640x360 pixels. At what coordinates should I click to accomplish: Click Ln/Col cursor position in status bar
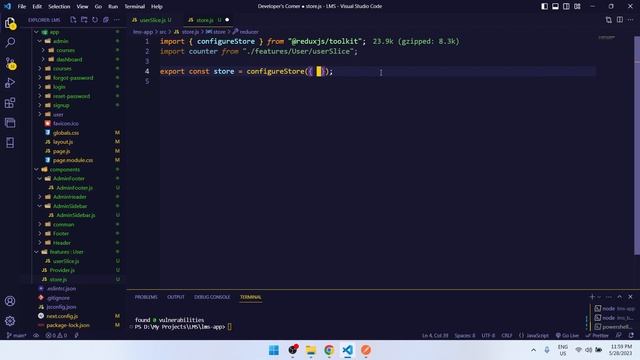coord(435,336)
